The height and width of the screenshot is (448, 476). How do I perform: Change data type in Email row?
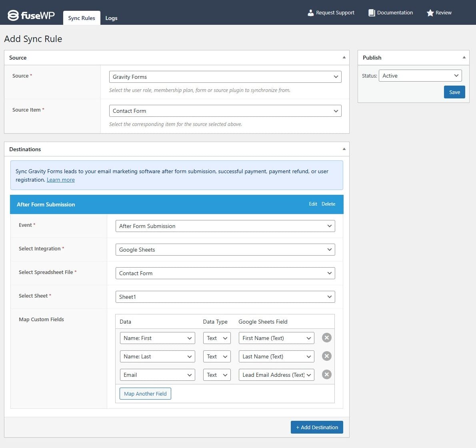(217, 375)
